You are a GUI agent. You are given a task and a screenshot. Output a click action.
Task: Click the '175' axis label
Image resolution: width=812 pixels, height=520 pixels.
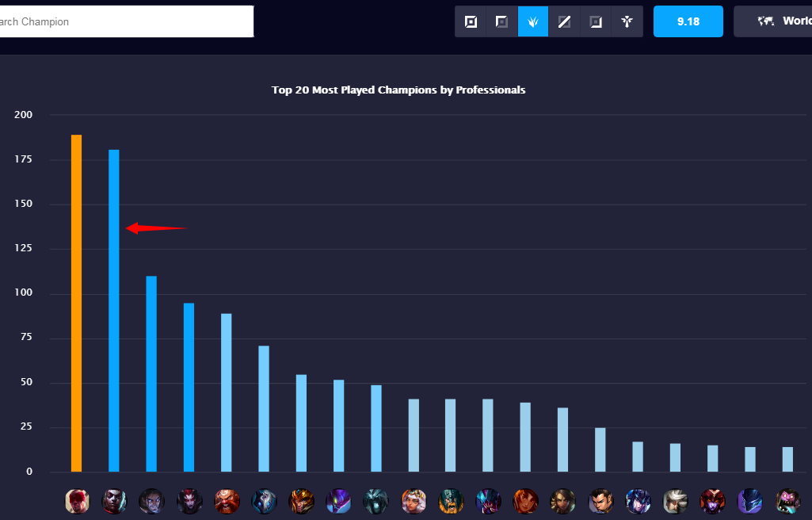pos(23,159)
